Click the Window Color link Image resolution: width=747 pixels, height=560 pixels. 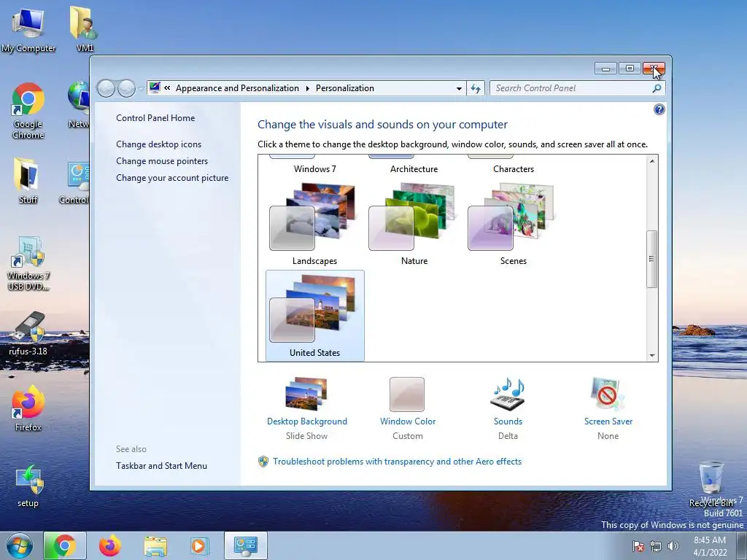coord(408,421)
